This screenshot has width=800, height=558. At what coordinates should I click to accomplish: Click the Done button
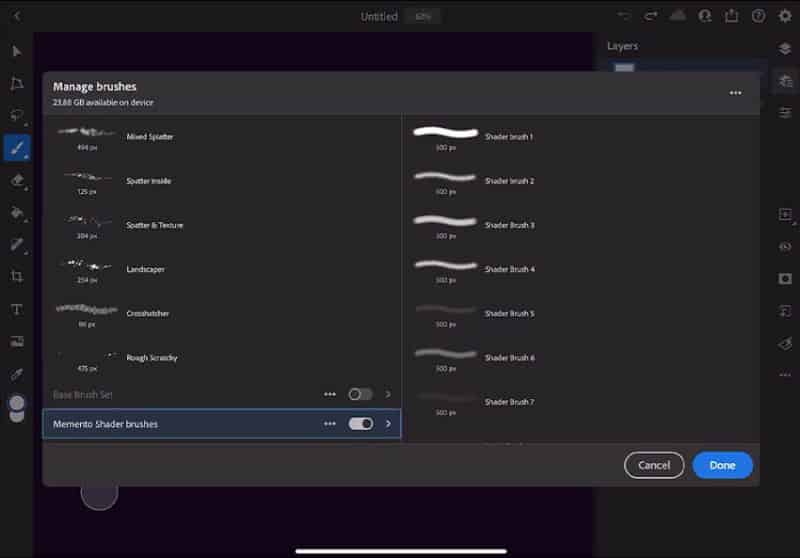[x=722, y=465]
